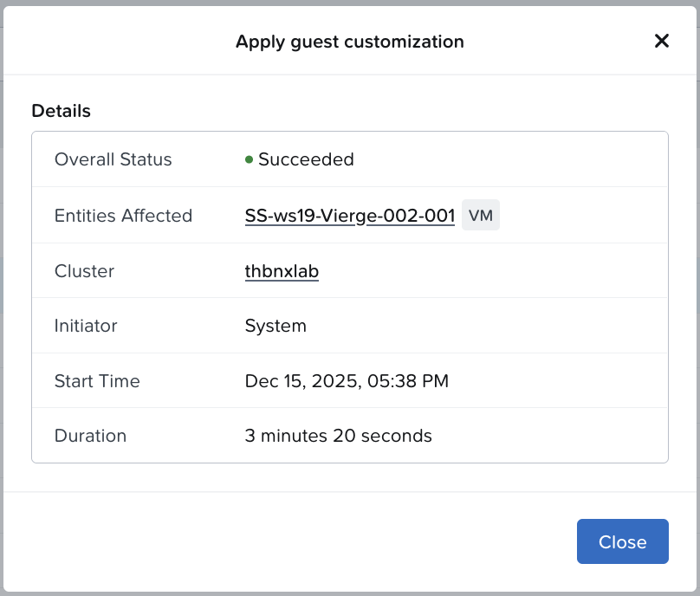
Task: Click the Start Time row label
Action: (x=97, y=381)
